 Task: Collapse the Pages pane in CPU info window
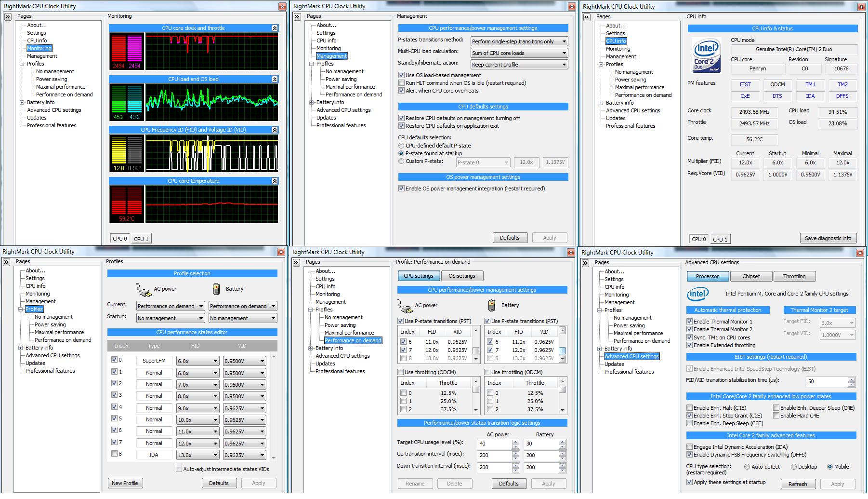coord(587,17)
